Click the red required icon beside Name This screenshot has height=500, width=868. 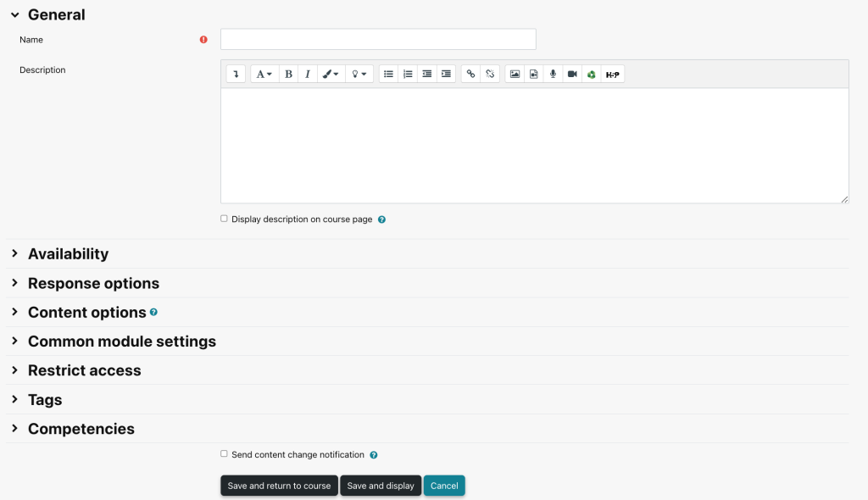pos(203,40)
